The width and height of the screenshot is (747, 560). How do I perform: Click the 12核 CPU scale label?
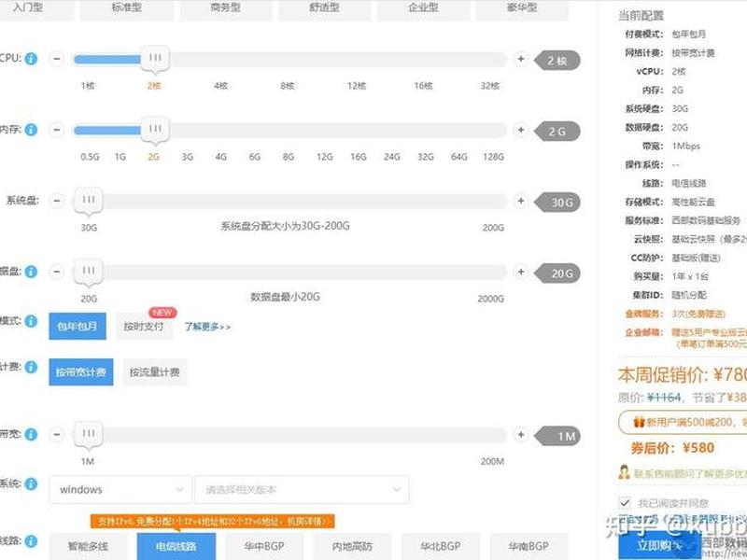pos(357,86)
